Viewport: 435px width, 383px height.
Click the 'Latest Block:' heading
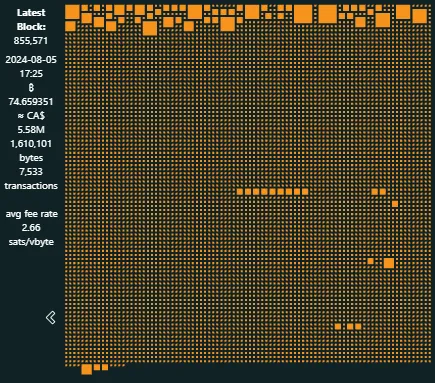31,19
